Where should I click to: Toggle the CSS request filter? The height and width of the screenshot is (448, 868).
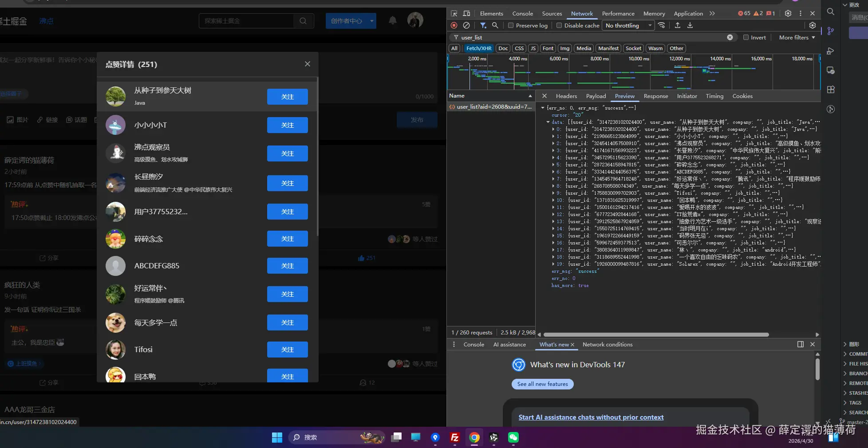pyautogui.click(x=519, y=48)
